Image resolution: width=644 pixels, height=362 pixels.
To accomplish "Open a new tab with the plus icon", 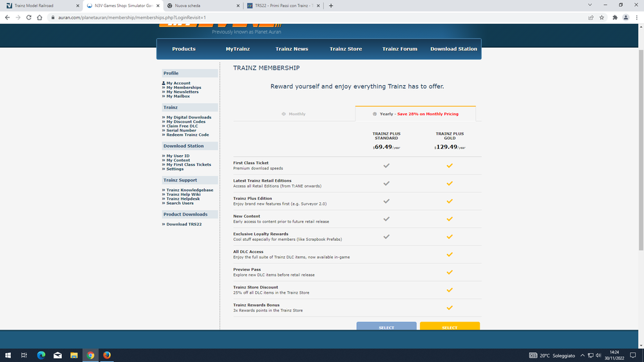I will 331,6.
